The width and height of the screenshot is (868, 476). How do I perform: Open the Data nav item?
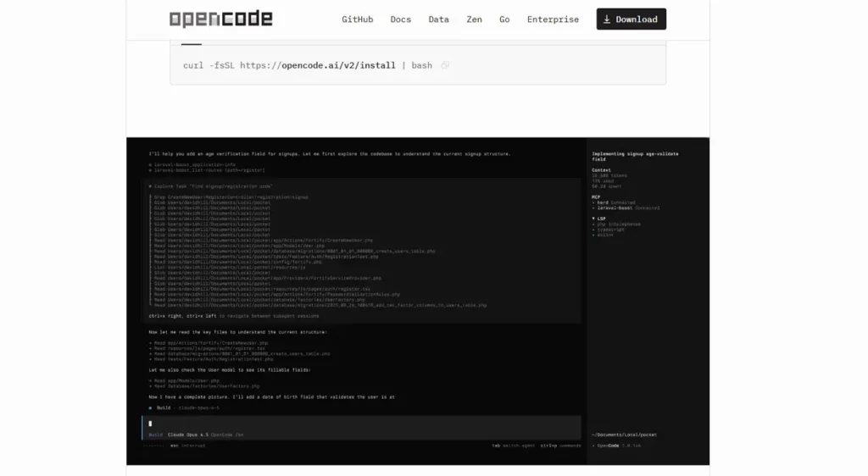pos(438,19)
